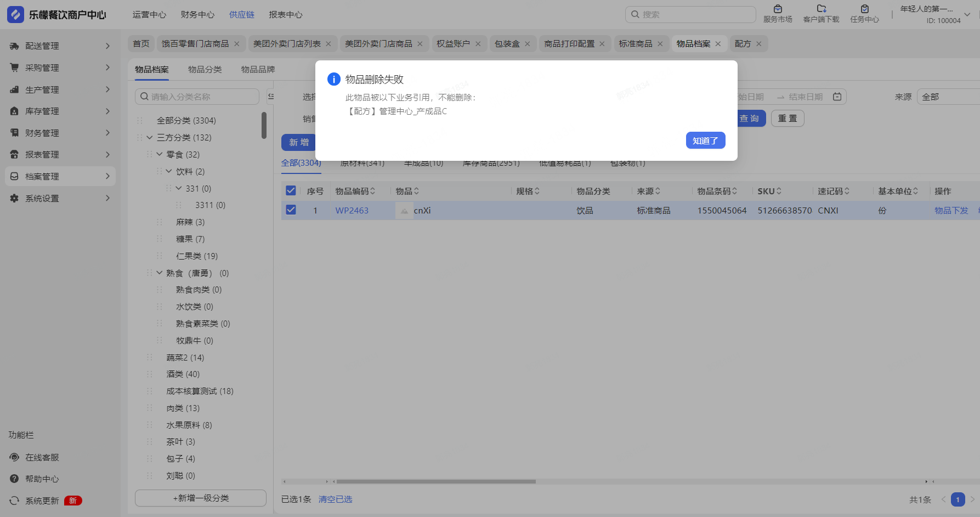Sort by SKU column arrows
The height and width of the screenshot is (517, 980).
pyautogui.click(x=779, y=191)
